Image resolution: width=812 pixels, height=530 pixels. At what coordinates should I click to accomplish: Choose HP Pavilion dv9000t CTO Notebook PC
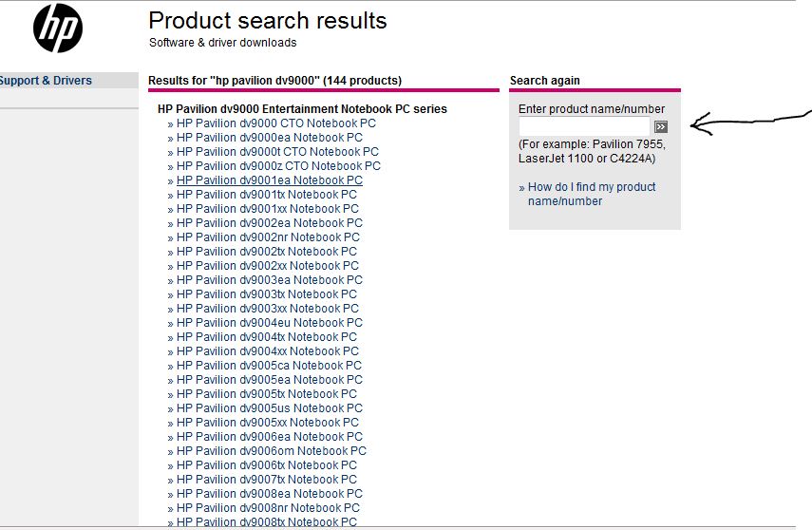tap(277, 152)
